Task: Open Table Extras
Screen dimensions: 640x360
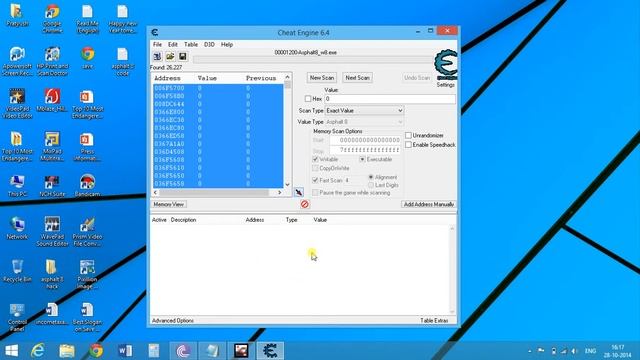Action: [x=434, y=320]
